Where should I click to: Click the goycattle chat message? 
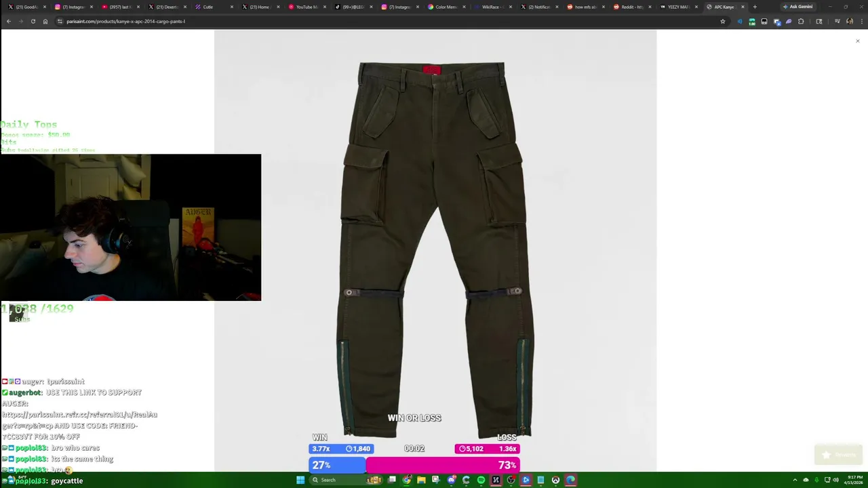pyautogui.click(x=66, y=481)
